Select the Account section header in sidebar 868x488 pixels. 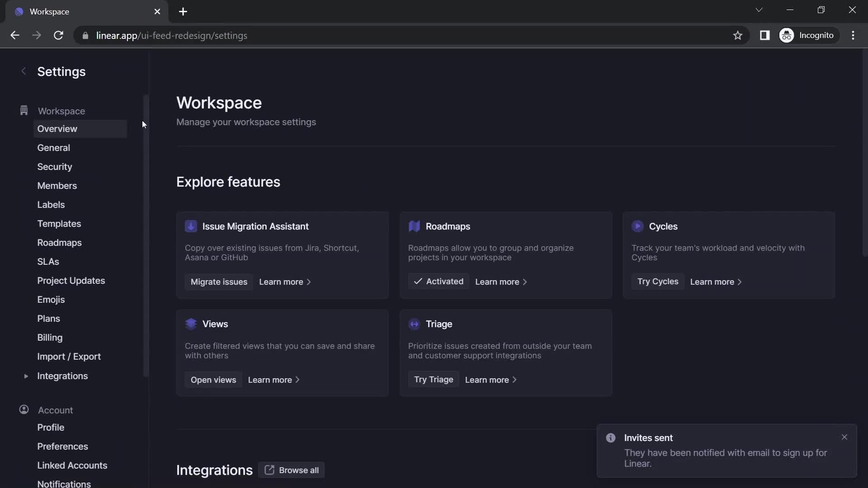tap(55, 410)
